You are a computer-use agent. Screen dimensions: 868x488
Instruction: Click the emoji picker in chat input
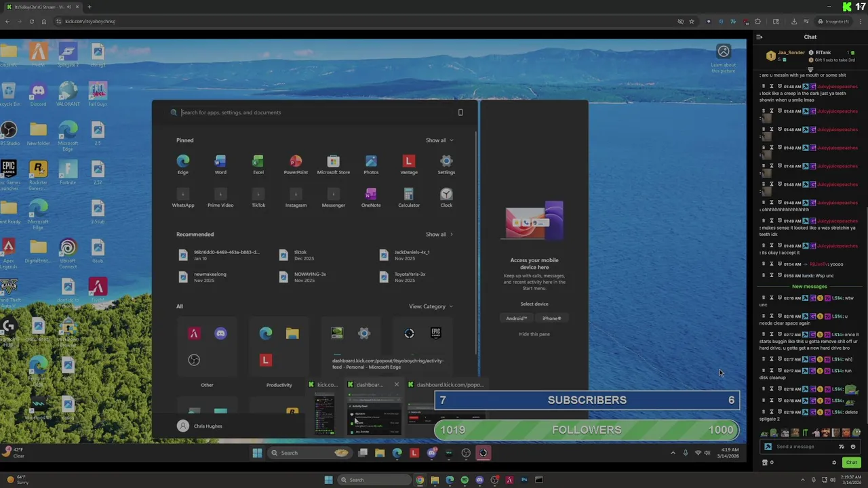coord(853,447)
